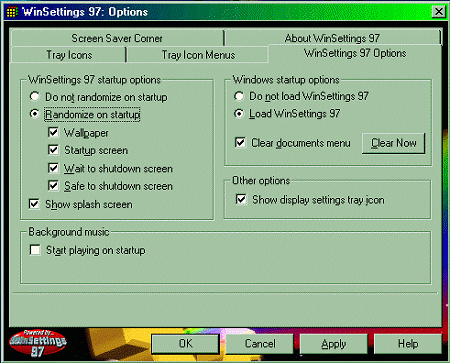450x363 pixels.
Task: Click the Powered by WinSettings 97 logo
Action: pyautogui.click(x=38, y=342)
